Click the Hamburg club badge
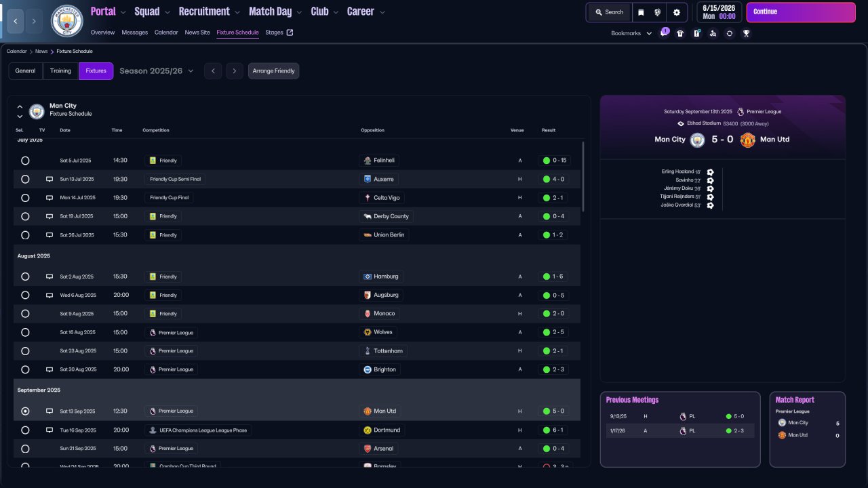Image resolution: width=868 pixels, height=488 pixels. pos(368,277)
